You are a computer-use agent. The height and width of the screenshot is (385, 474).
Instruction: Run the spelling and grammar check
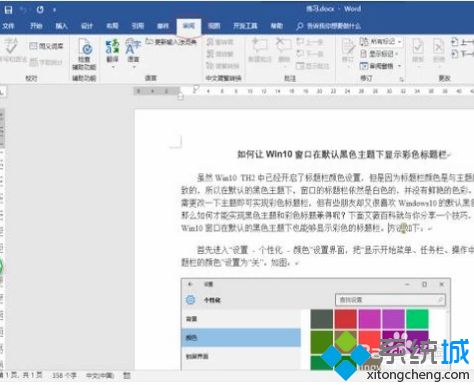pyautogui.click(x=11, y=51)
